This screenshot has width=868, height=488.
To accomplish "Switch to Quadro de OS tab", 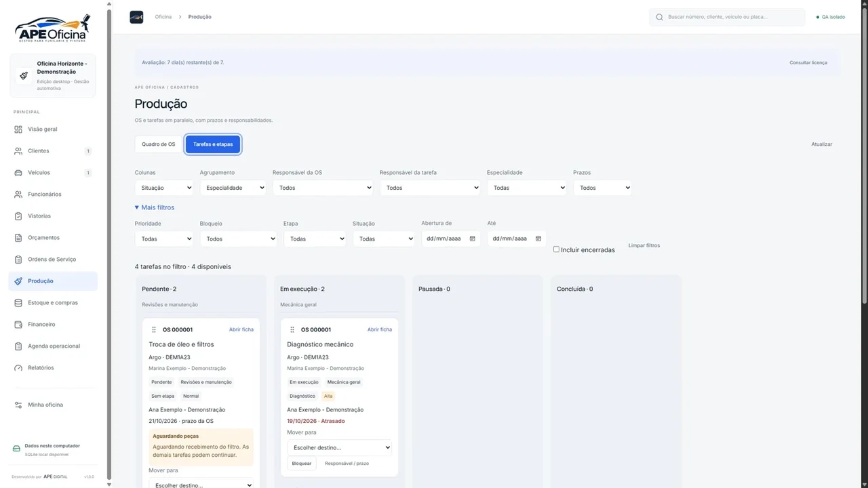I will pyautogui.click(x=158, y=144).
